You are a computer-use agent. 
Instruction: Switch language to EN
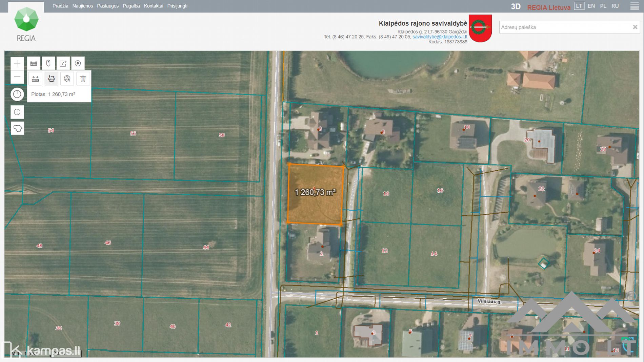(591, 6)
